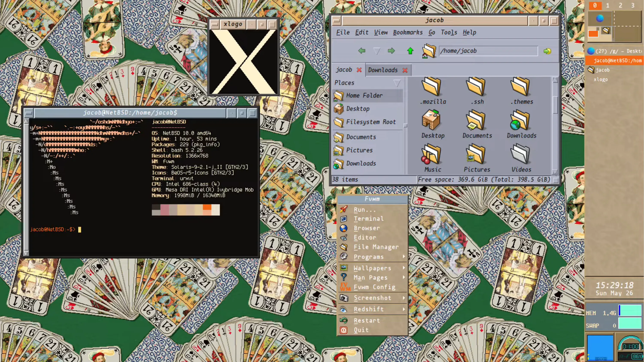Click the forward arrow in file manager
Viewport: 644px width, 362px height.
coord(391,51)
